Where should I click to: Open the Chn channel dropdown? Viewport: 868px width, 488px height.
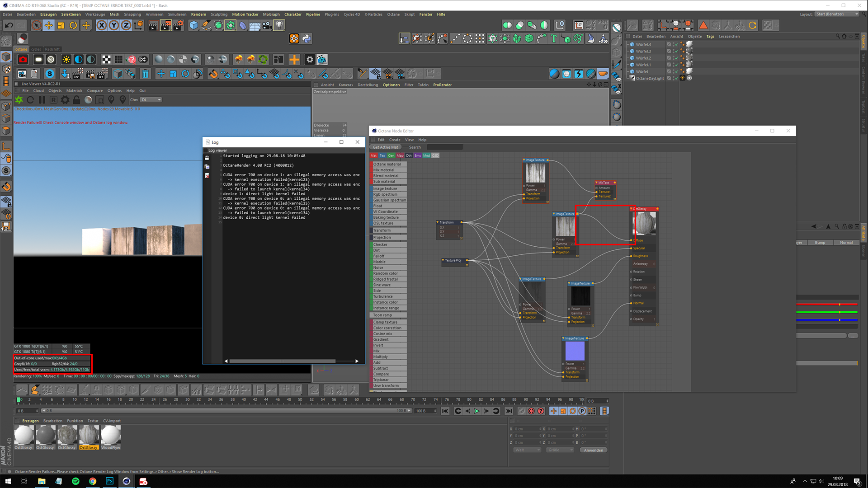tap(151, 100)
